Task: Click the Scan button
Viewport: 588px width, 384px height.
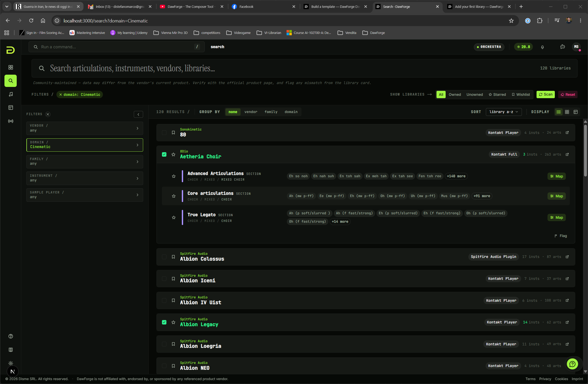Action: [546, 94]
